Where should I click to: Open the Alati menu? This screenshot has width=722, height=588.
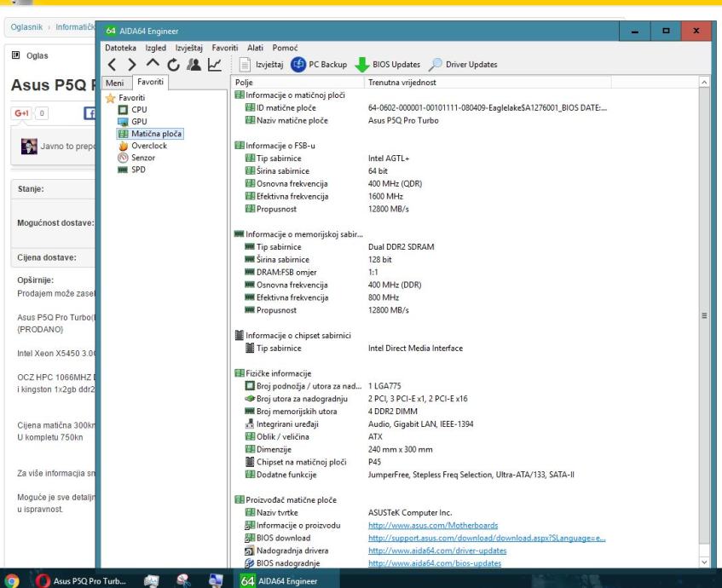tap(256, 49)
